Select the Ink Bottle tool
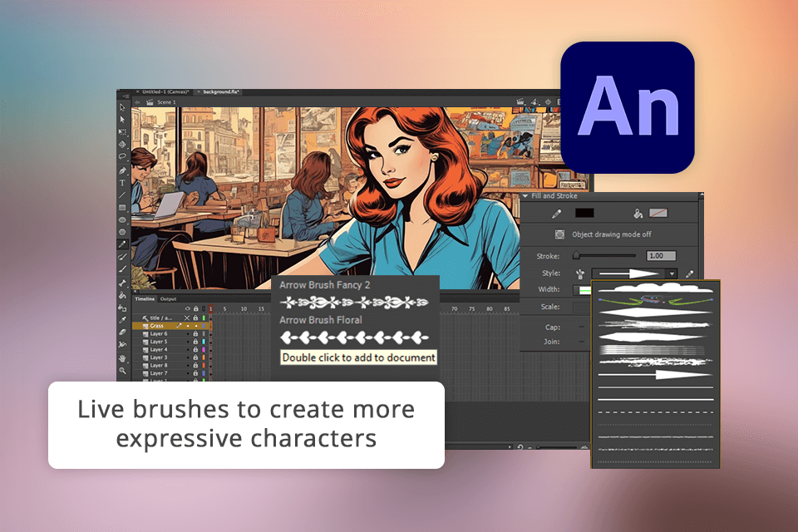The width and height of the screenshot is (798, 532). click(x=122, y=308)
